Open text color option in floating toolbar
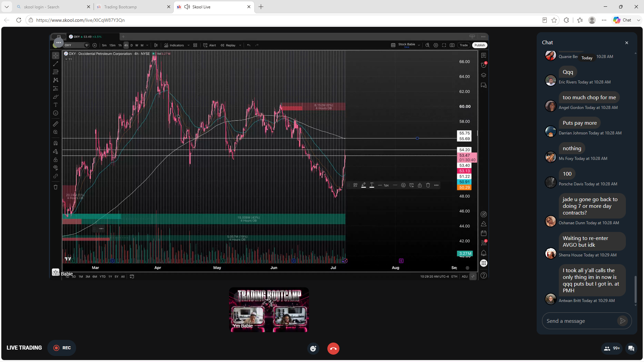The height and width of the screenshot is (362, 644). pos(372,185)
